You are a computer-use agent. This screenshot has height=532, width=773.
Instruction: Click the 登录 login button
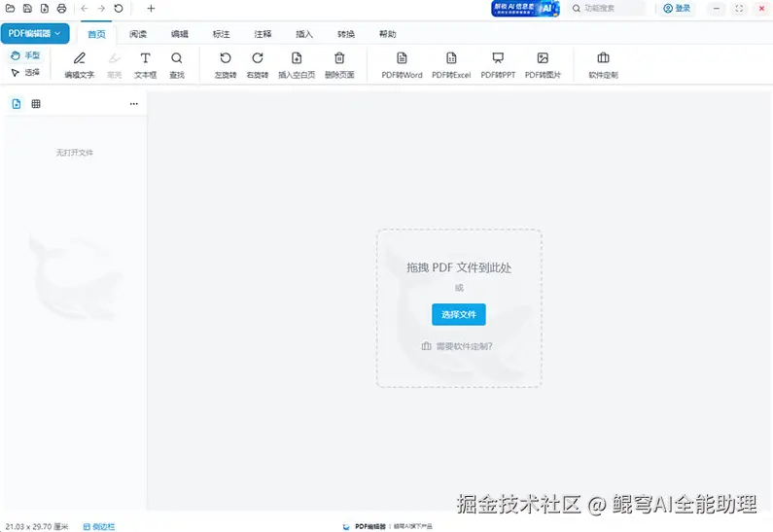pyautogui.click(x=677, y=9)
